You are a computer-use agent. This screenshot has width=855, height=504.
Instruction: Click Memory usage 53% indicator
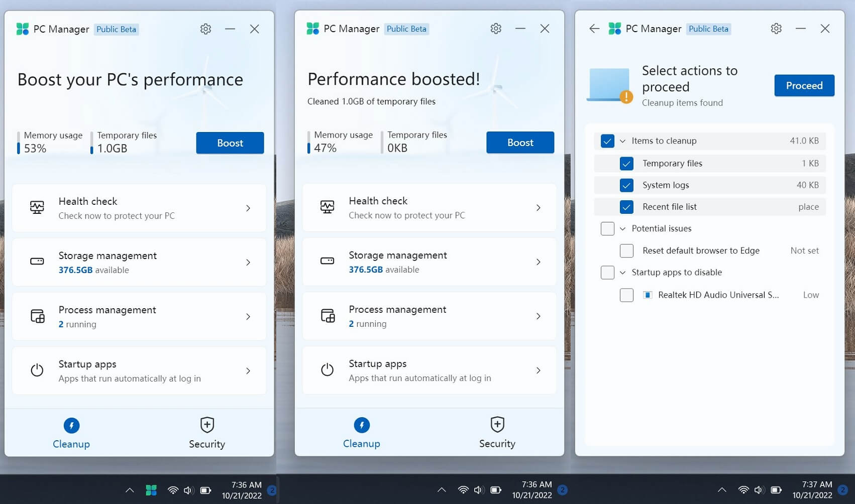pos(50,142)
